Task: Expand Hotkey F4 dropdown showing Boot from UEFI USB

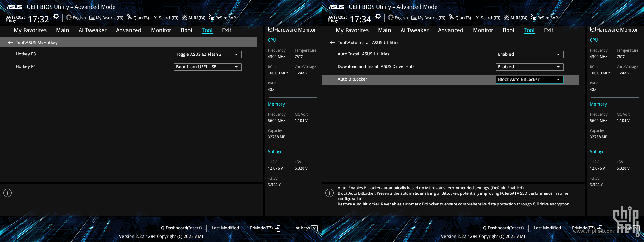Action: tap(208, 67)
